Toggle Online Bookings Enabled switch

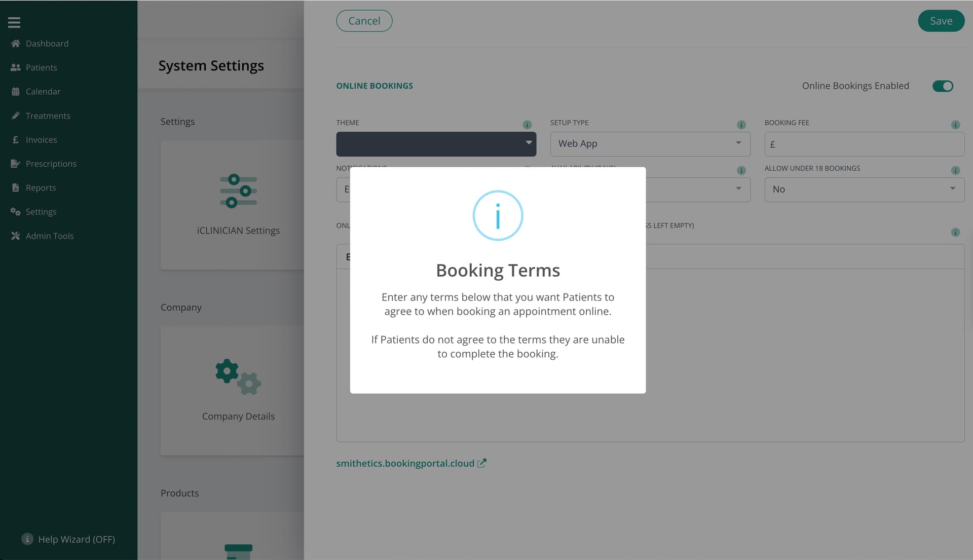click(943, 86)
